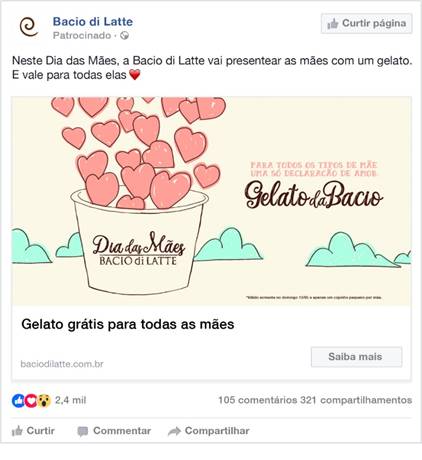Viewport: 422px width, 460px height.
Task: Click the Saiba mais button
Action: [356, 357]
